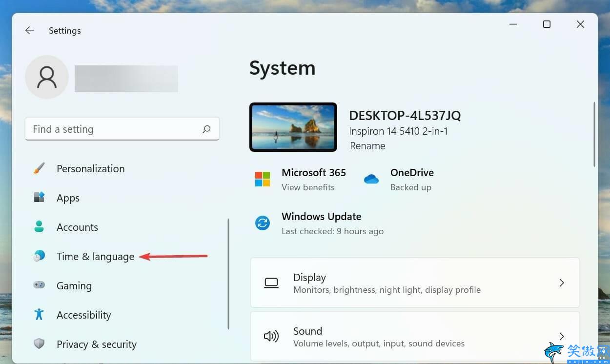Open the Sound settings card
Image resolution: width=610 pixels, height=364 pixels.
(x=415, y=336)
